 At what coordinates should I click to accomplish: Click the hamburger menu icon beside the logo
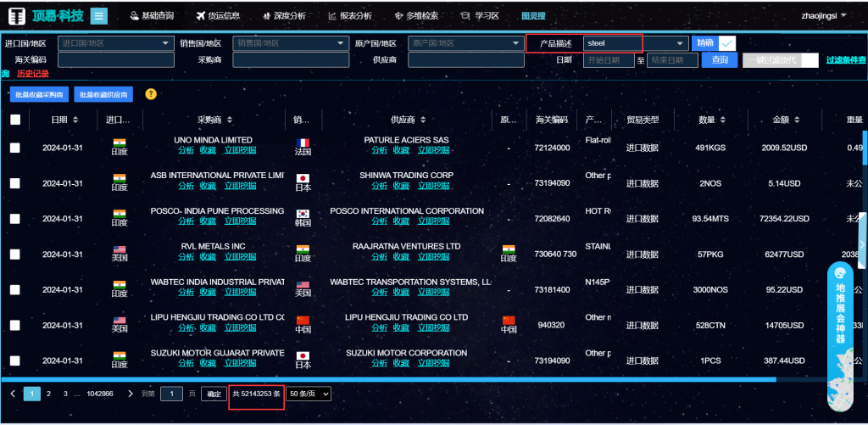coord(98,16)
